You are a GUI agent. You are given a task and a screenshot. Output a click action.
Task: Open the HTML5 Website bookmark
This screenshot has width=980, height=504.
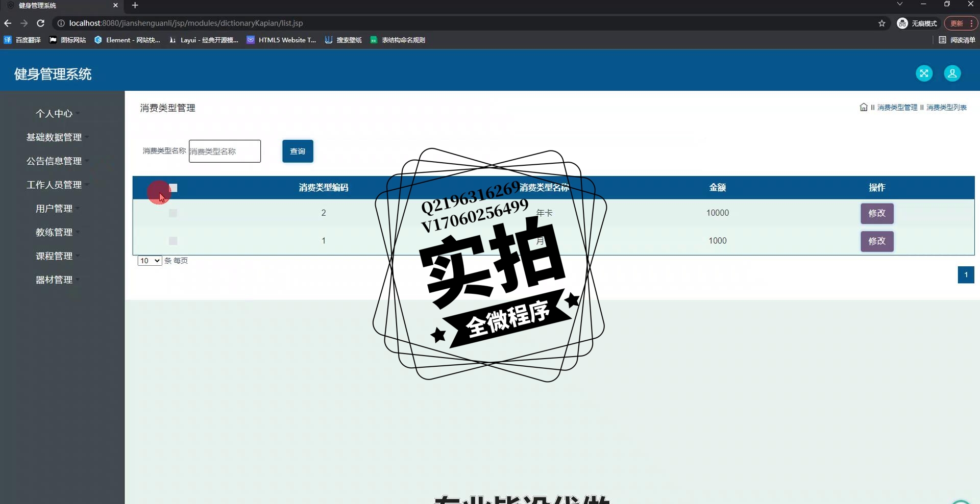(282, 40)
